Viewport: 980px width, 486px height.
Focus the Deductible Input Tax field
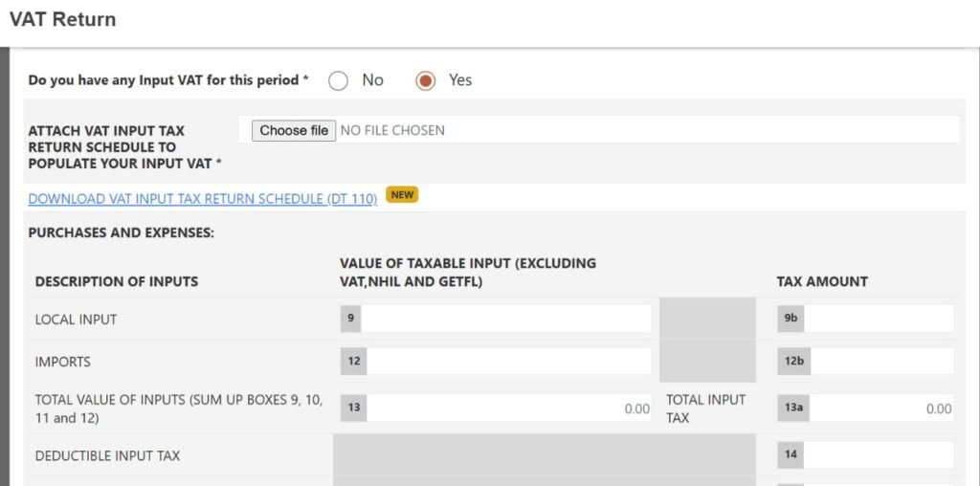(879, 454)
